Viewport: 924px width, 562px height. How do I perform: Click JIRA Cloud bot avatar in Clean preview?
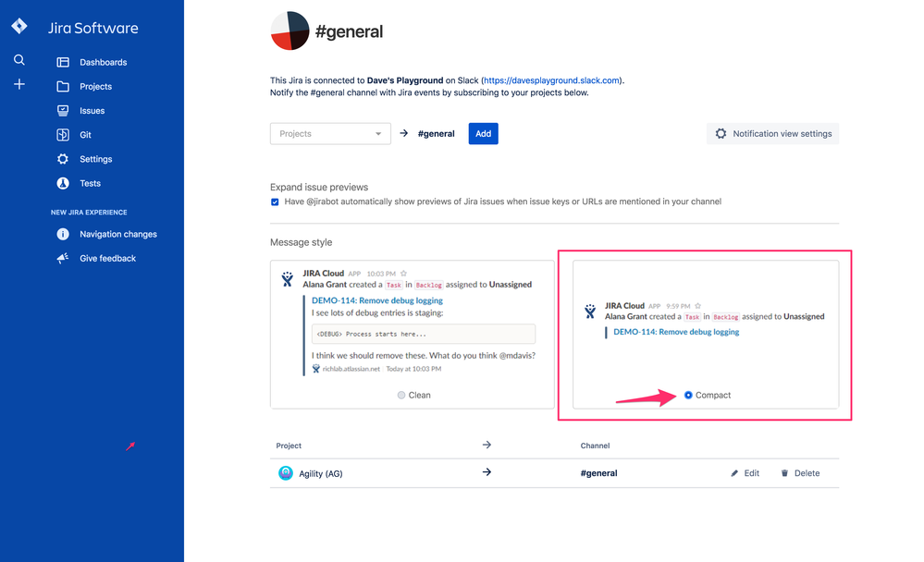point(288,278)
